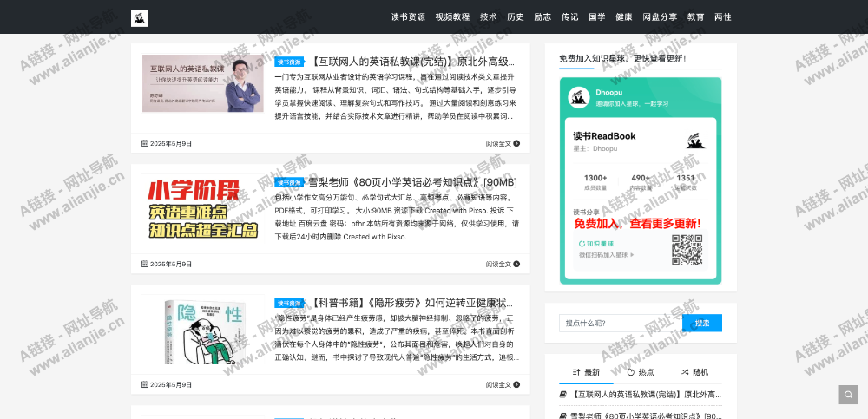Click 阅读全文 for 互联网人的英语私教课 post

click(503, 143)
